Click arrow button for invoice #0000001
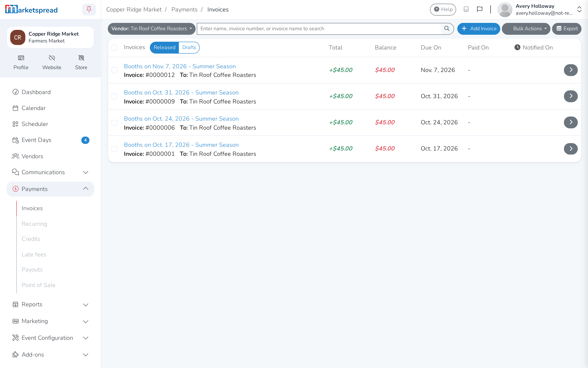This screenshot has width=588, height=368. tap(571, 149)
